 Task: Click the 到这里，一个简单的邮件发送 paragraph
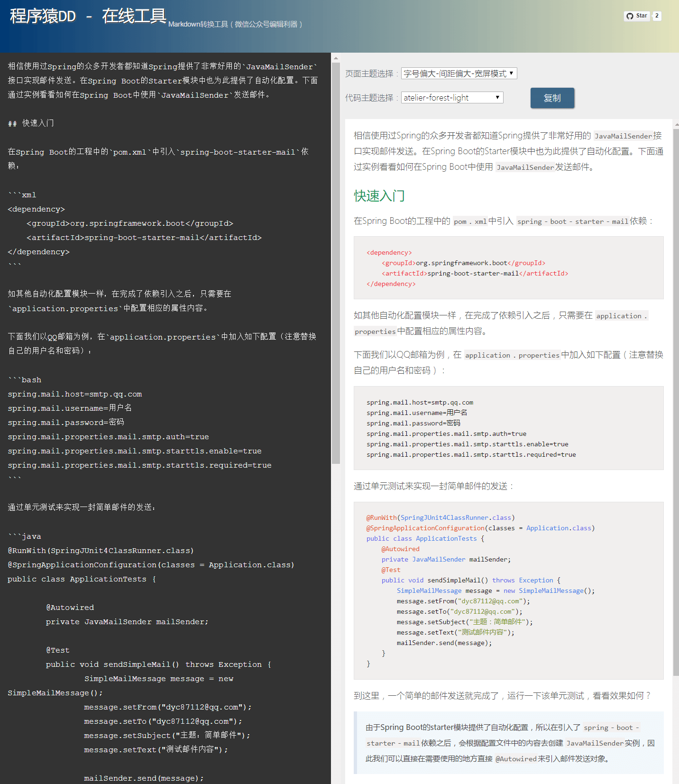point(503,696)
